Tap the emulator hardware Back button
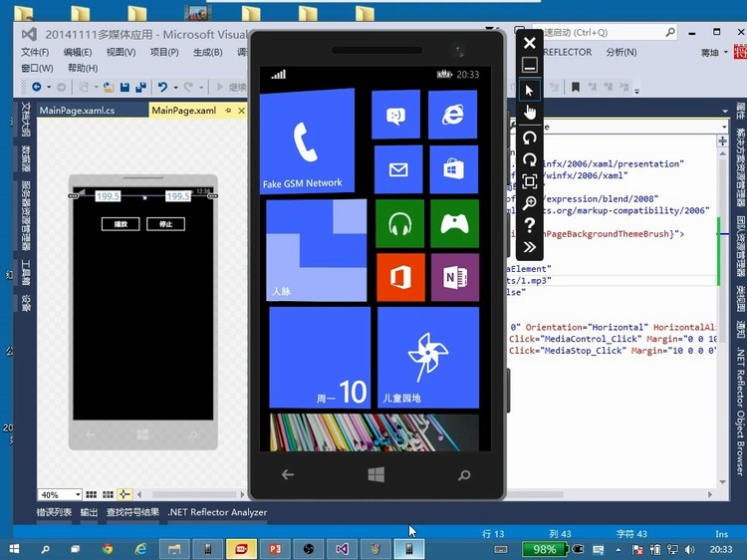The height and width of the screenshot is (560, 747). (287, 474)
